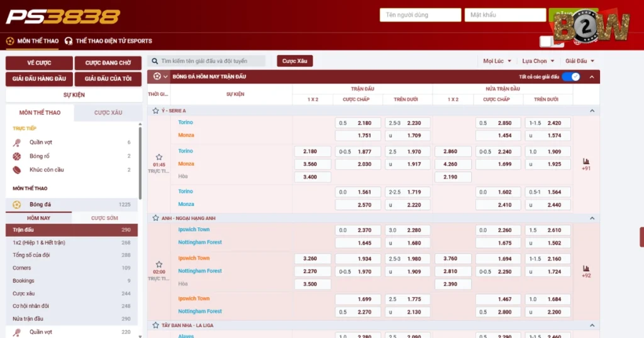The image size is (644, 338).
Task: Bet Monza 1X2 at 3.560
Action: (x=313, y=164)
